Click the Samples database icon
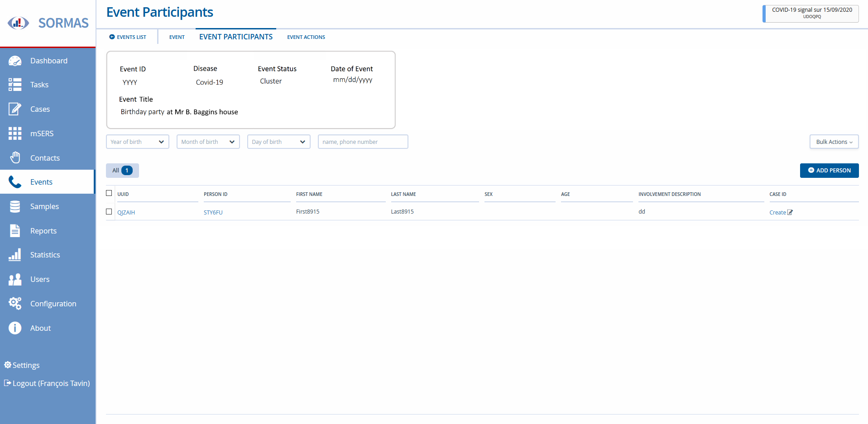This screenshot has width=868, height=424. coord(15,206)
